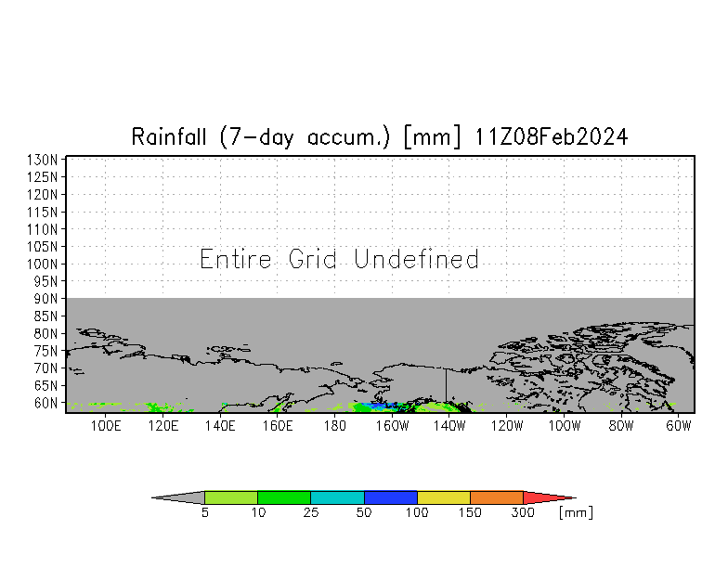Click the colorbar label '10'
Screen dimensions: 728x568
(x=258, y=512)
